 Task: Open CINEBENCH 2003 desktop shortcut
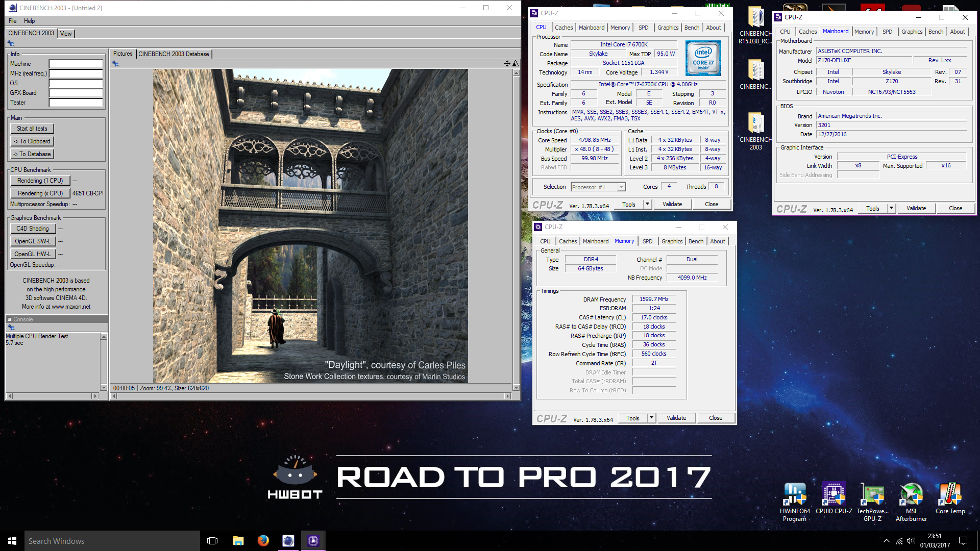pyautogui.click(x=755, y=132)
